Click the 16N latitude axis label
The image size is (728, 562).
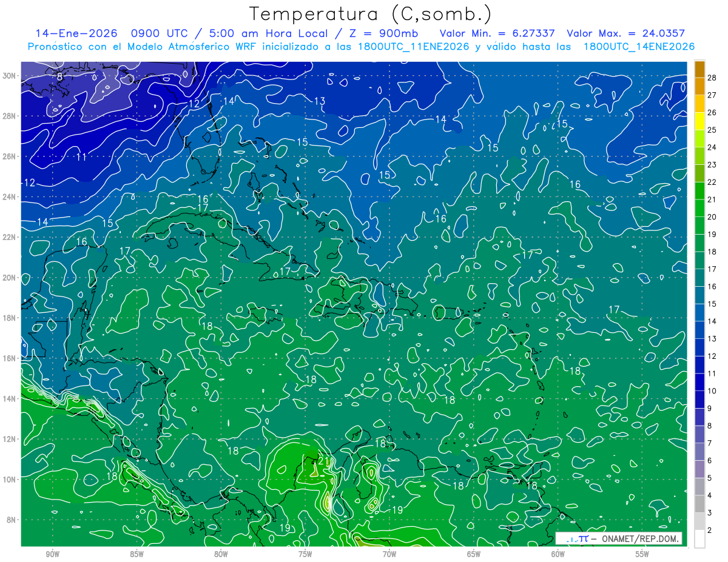click(x=8, y=358)
